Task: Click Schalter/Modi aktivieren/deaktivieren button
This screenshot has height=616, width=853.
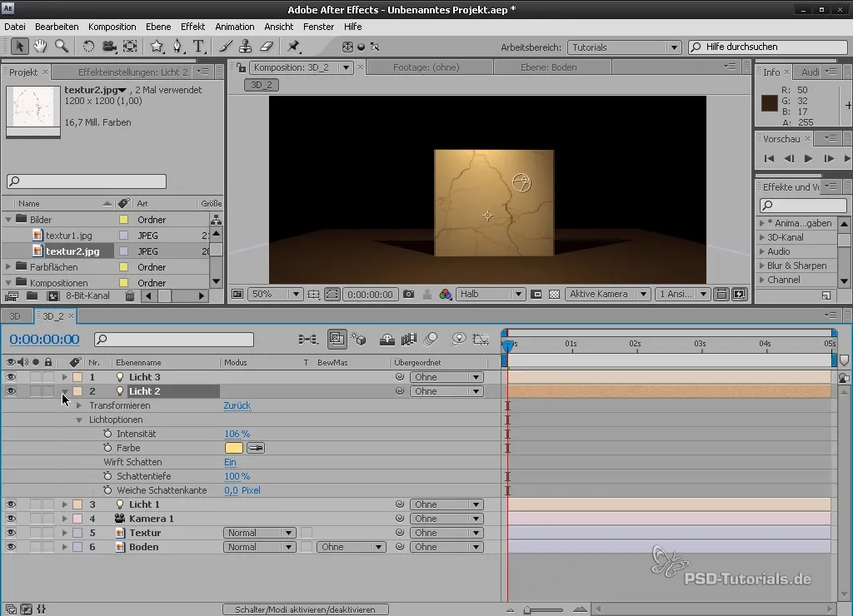Action: click(x=305, y=609)
